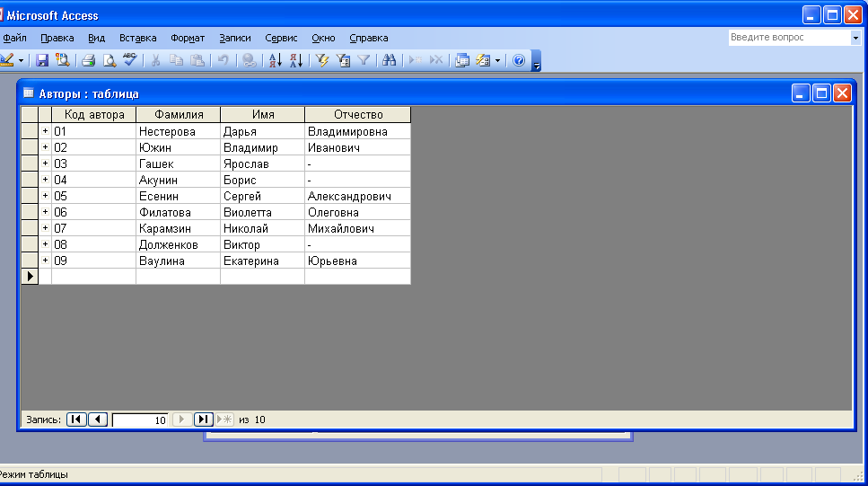This screenshot has width=868, height=486.
Task: Click cell 'Александрович'
Action: (x=357, y=196)
